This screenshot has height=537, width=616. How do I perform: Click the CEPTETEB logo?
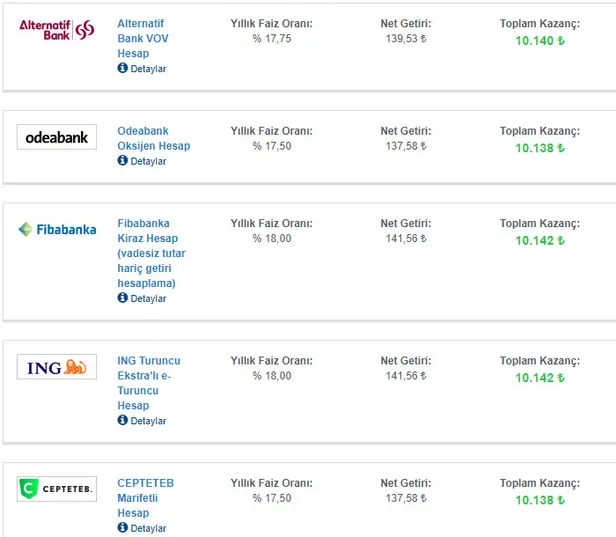tap(57, 489)
